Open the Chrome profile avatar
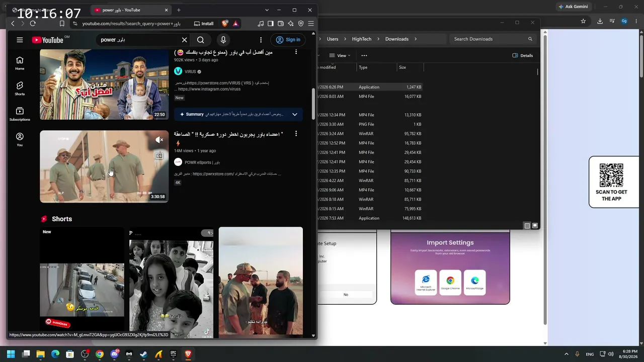644x362 pixels. [x=624, y=21]
